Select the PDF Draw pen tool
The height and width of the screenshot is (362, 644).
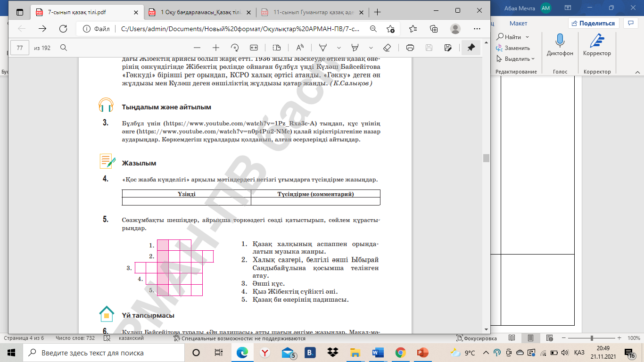click(323, 48)
